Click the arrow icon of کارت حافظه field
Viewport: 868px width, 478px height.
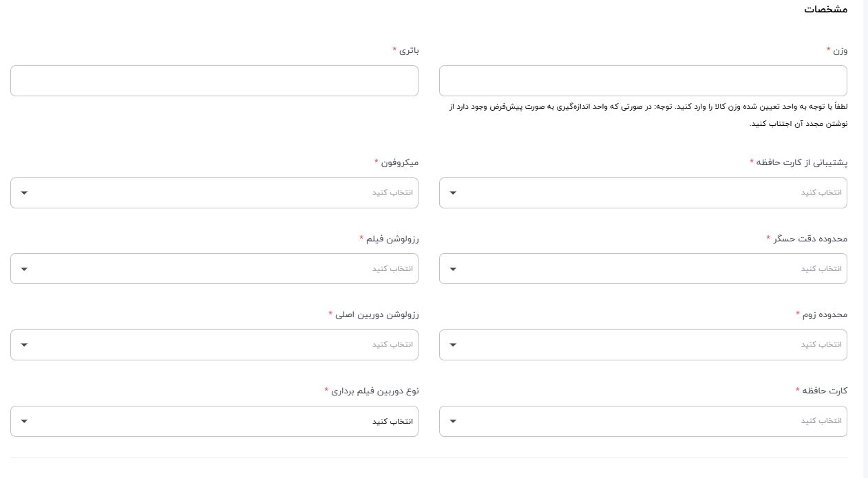pyautogui.click(x=453, y=422)
